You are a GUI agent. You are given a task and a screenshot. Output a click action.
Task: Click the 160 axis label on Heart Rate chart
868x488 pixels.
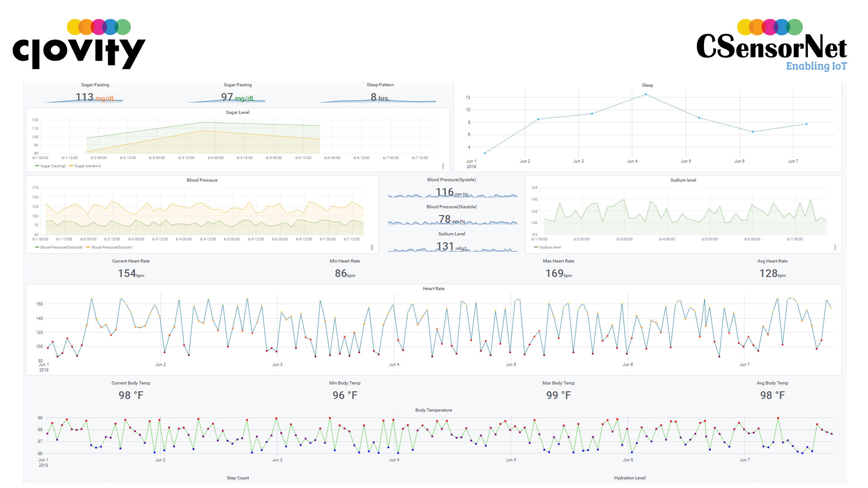point(39,304)
